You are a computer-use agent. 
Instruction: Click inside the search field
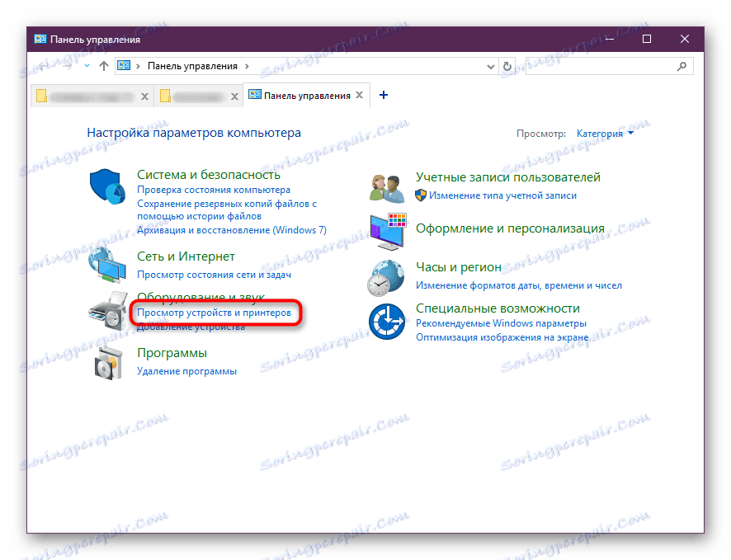[x=611, y=65]
